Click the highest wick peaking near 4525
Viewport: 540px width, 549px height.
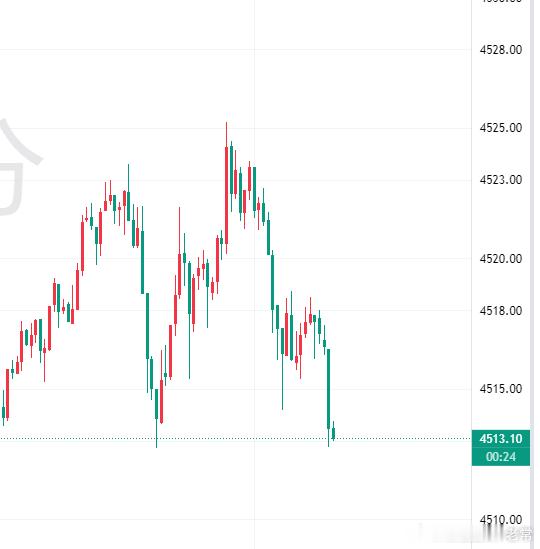point(226,135)
